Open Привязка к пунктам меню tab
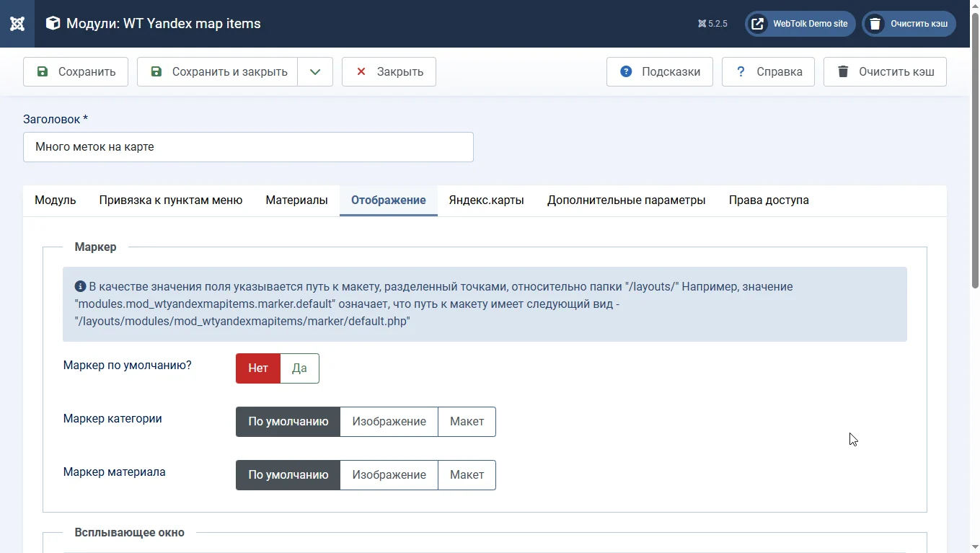Viewport: 980px width, 553px height. (x=171, y=200)
